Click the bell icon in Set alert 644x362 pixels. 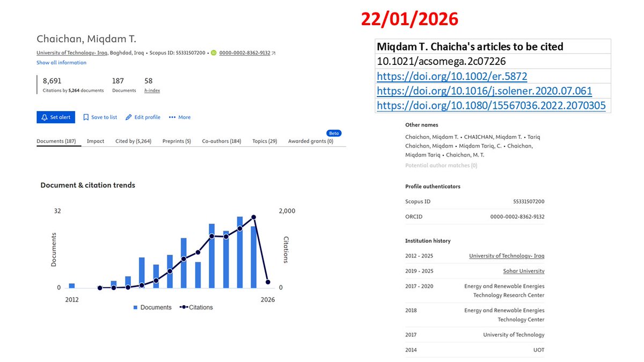[x=44, y=117]
